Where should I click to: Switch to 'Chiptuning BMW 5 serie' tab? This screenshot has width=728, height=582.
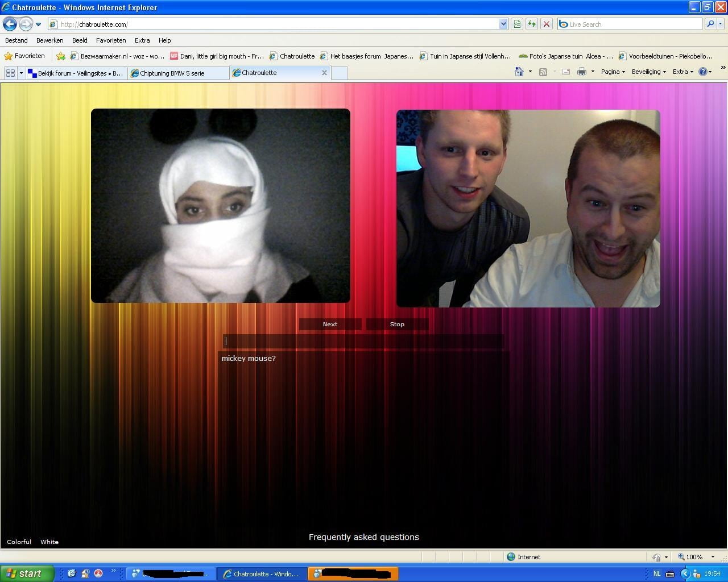(x=179, y=73)
